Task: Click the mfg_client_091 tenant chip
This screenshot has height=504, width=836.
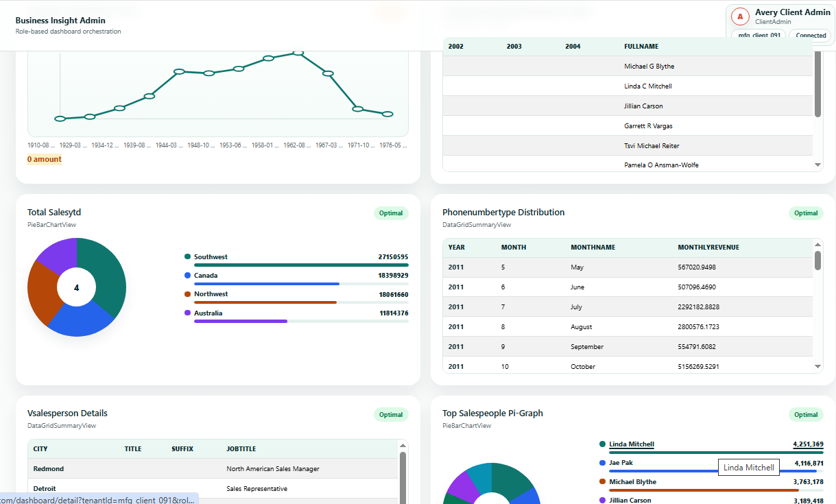Action: tap(759, 35)
